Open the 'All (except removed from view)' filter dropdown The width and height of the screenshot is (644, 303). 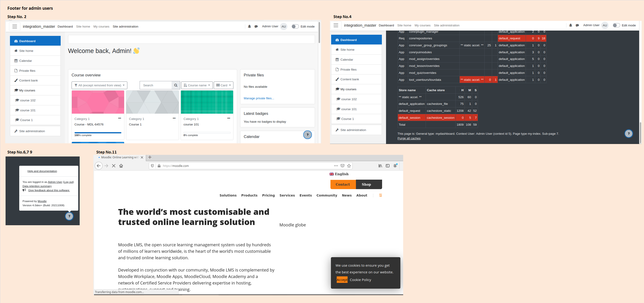pyautogui.click(x=100, y=85)
